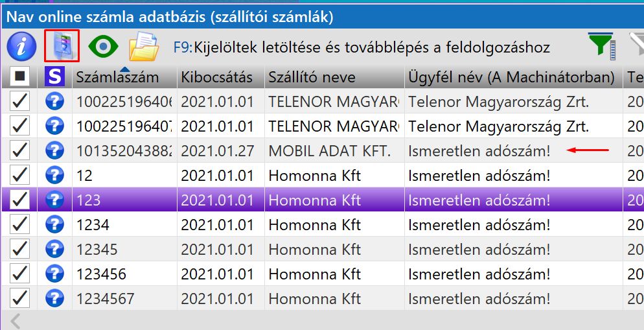Uncheck the checkbox for MOBIL ADAT KFT. row

click(20, 150)
